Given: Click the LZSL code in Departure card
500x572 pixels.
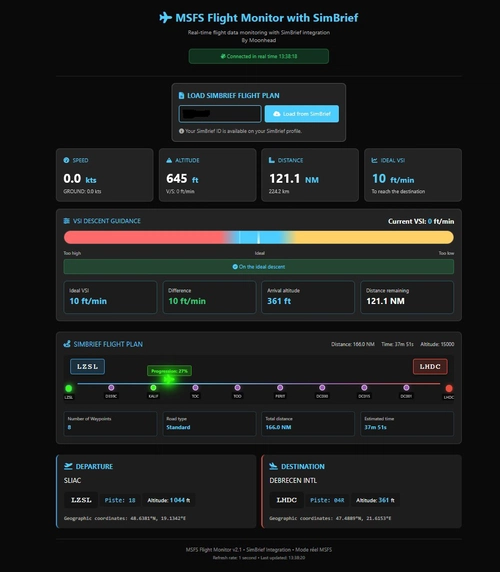Looking at the screenshot, I should (81, 500).
